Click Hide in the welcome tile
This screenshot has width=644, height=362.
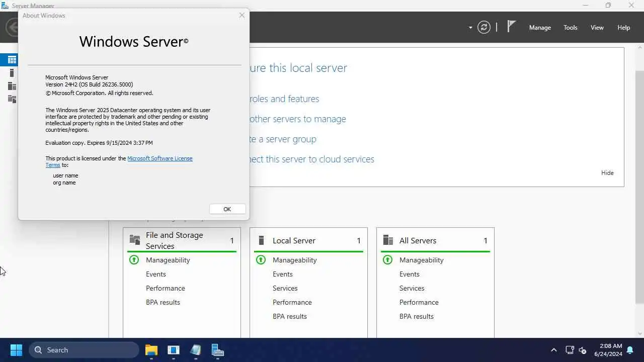[x=607, y=173]
